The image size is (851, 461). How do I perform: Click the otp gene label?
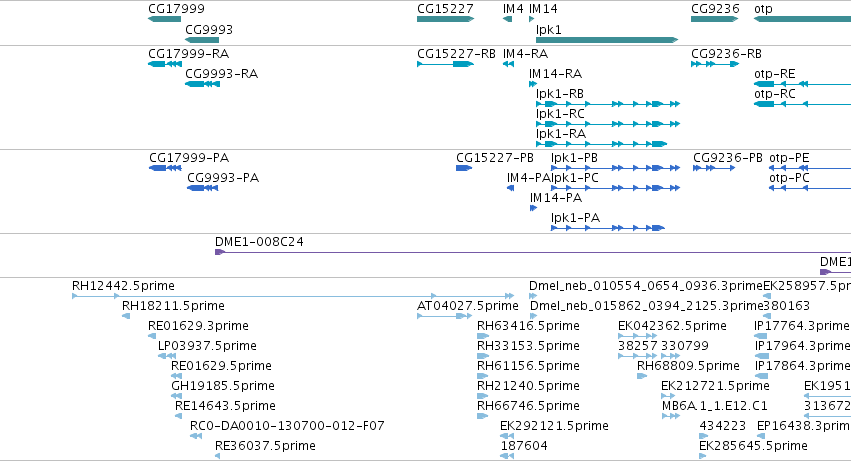(x=763, y=9)
